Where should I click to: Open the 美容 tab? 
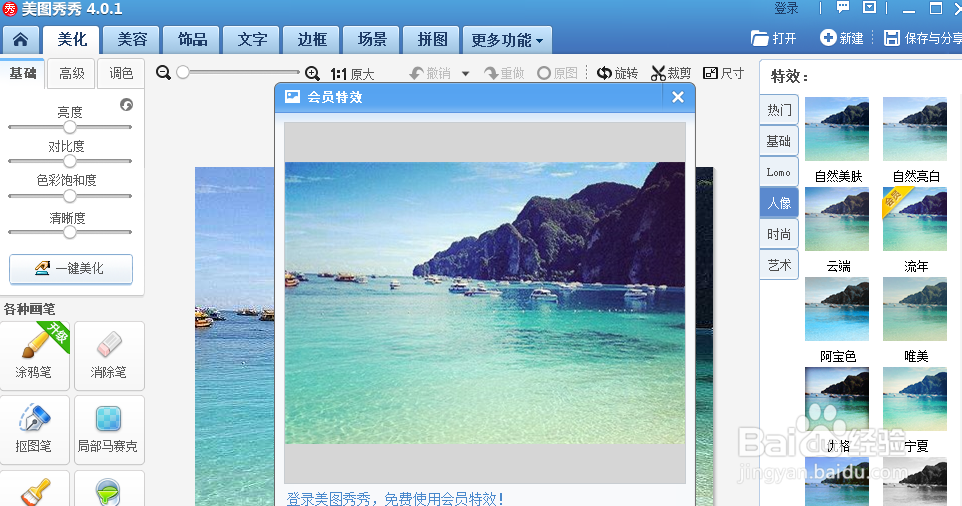pos(132,40)
